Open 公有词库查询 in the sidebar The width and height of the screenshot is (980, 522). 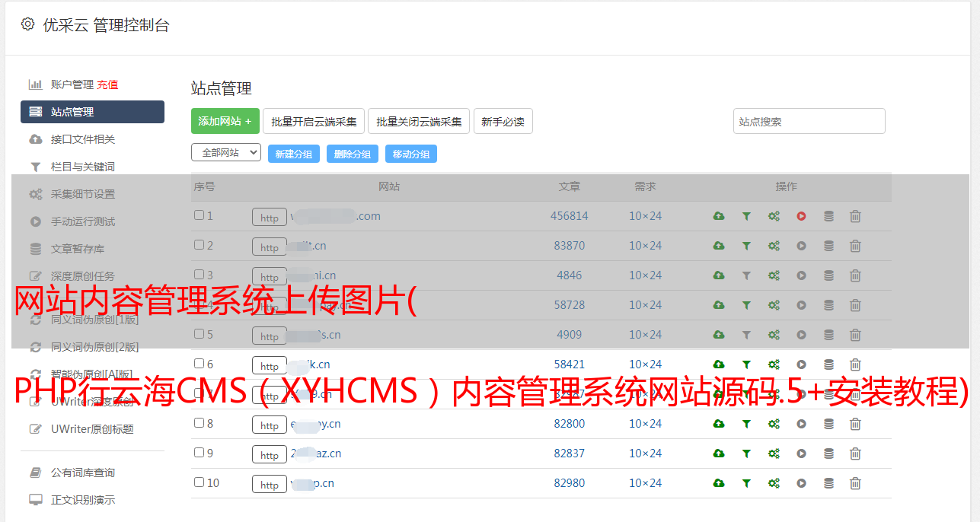click(83, 473)
